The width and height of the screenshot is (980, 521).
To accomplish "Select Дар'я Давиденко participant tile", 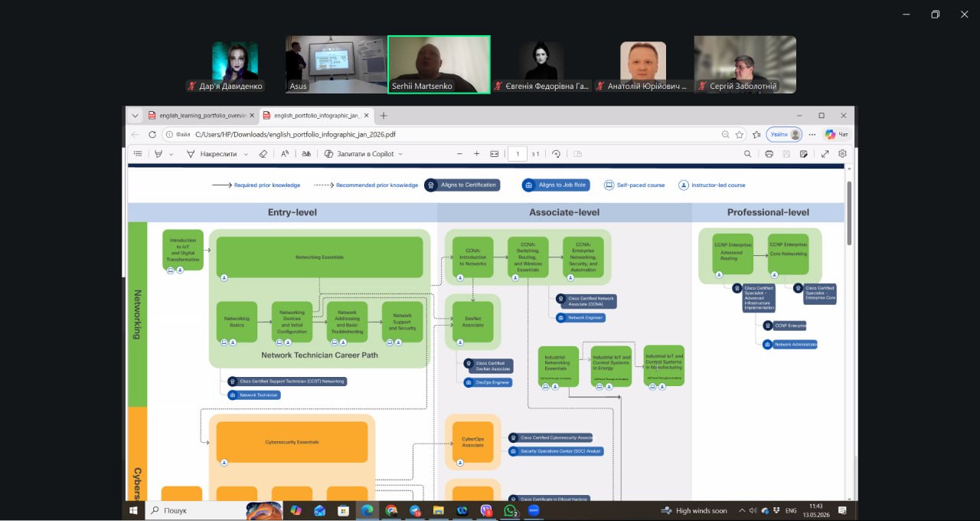I will click(234, 64).
